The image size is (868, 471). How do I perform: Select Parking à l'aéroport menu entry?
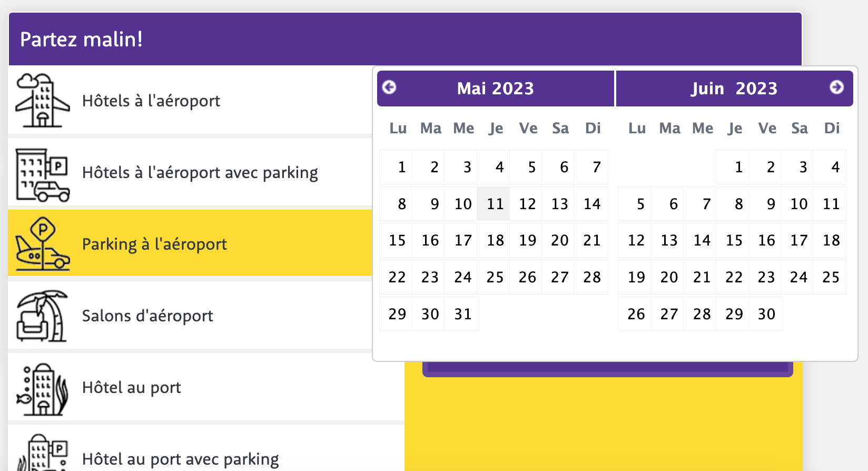[x=154, y=244]
